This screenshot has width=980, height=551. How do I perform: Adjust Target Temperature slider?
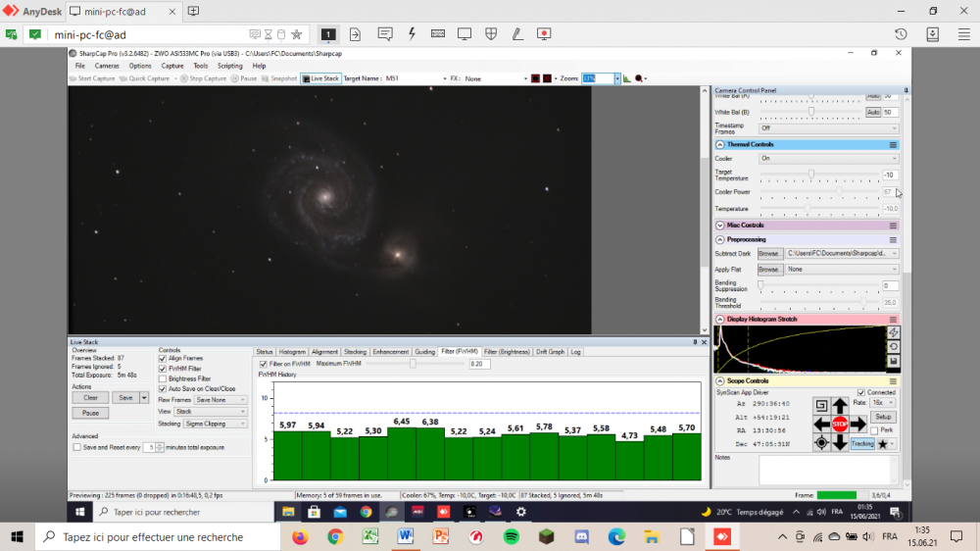(811, 175)
